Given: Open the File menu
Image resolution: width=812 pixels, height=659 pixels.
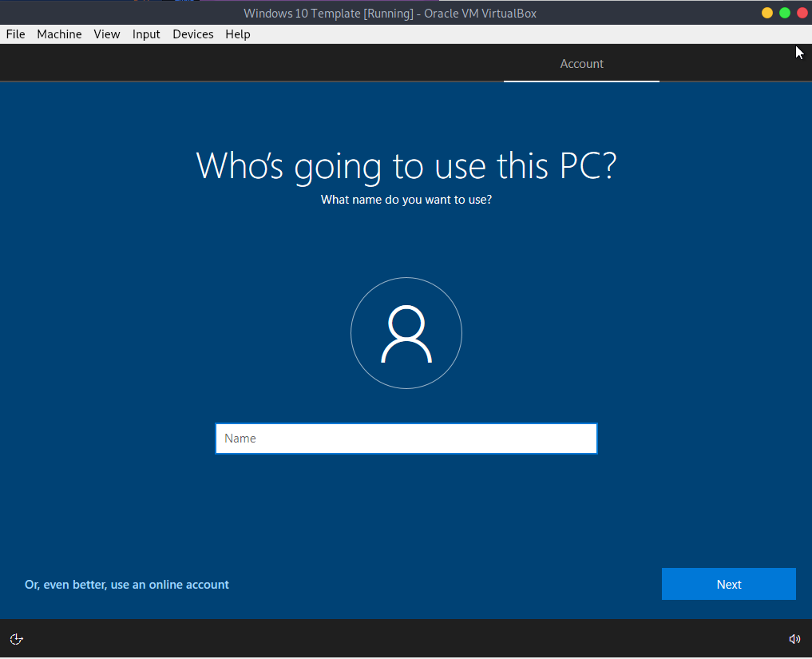Looking at the screenshot, I should tap(15, 34).
